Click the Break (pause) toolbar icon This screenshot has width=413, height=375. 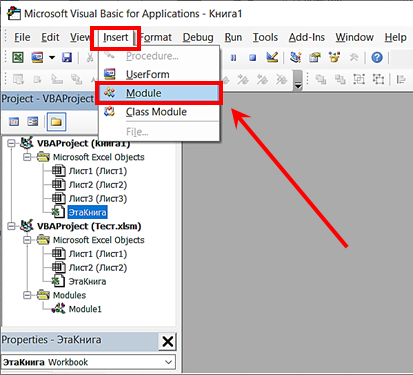pos(233,58)
